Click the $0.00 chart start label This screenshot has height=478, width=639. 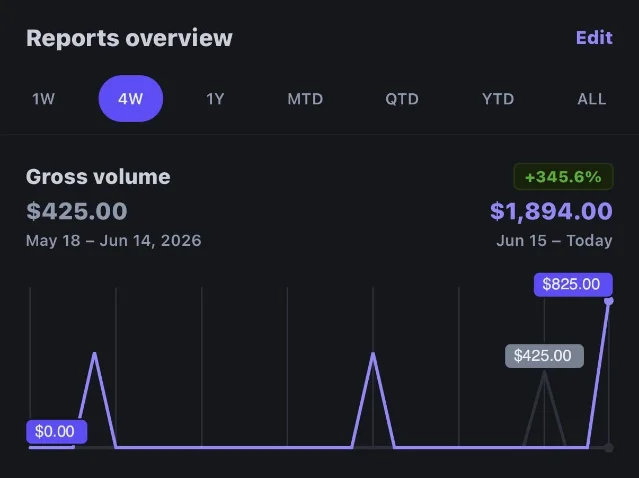point(57,432)
